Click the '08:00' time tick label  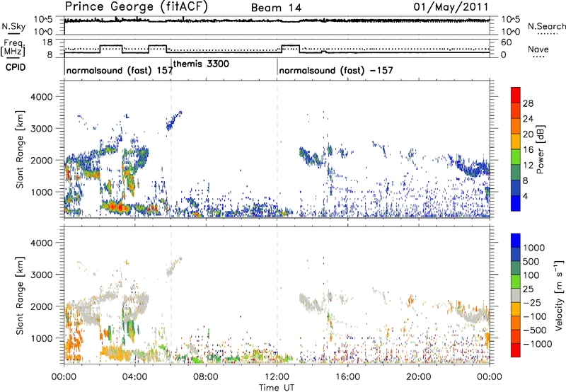tap(206, 377)
